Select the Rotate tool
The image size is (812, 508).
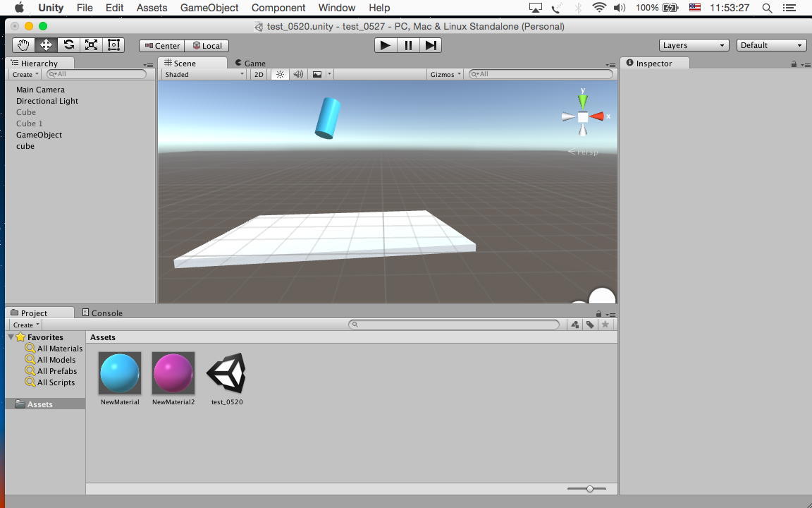[x=69, y=45]
